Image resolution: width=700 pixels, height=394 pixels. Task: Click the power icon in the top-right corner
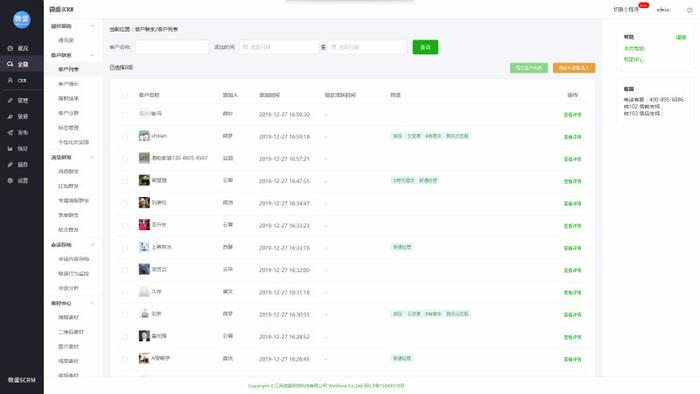690,9
